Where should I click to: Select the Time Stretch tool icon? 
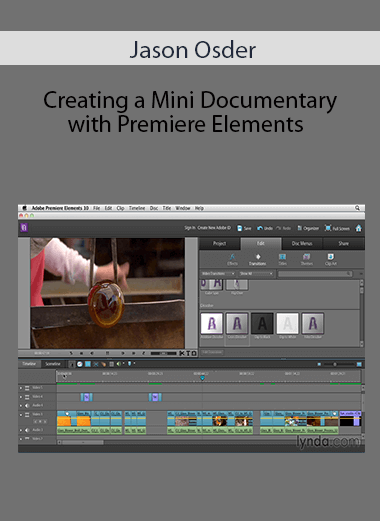(80, 364)
